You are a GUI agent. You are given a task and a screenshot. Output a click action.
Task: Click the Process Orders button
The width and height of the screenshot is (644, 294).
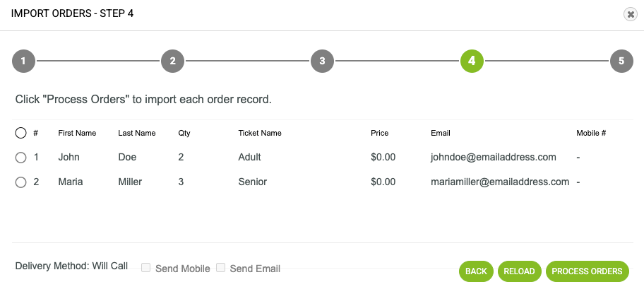(588, 271)
